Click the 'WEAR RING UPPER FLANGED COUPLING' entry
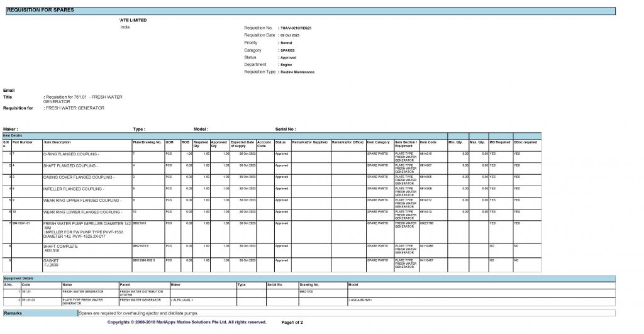This screenshot has height=334, width=644. (82, 201)
